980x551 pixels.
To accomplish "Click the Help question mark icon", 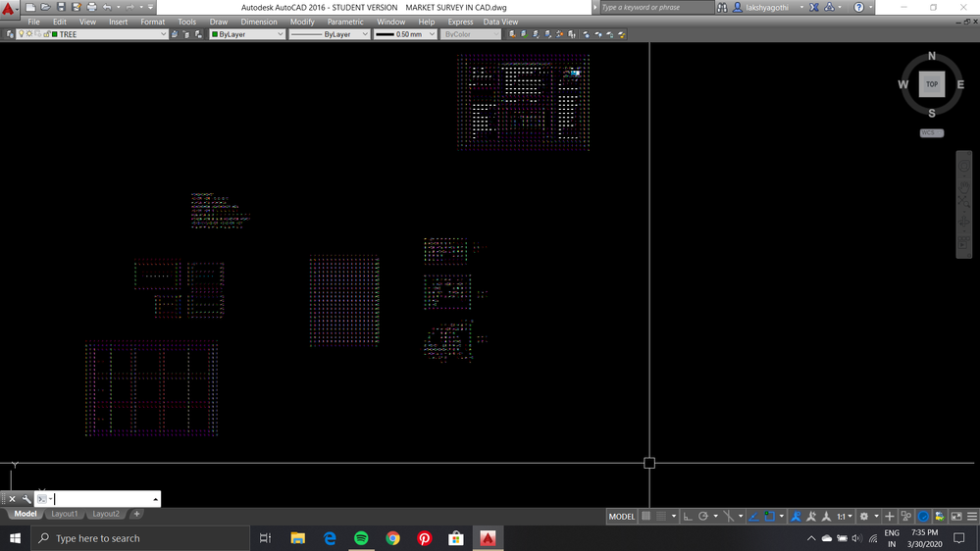I will (858, 8).
